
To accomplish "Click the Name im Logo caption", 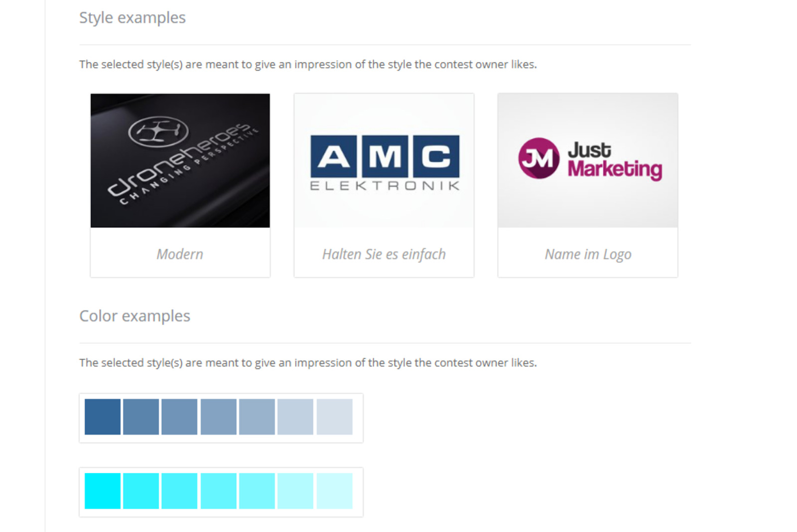I will (x=588, y=254).
